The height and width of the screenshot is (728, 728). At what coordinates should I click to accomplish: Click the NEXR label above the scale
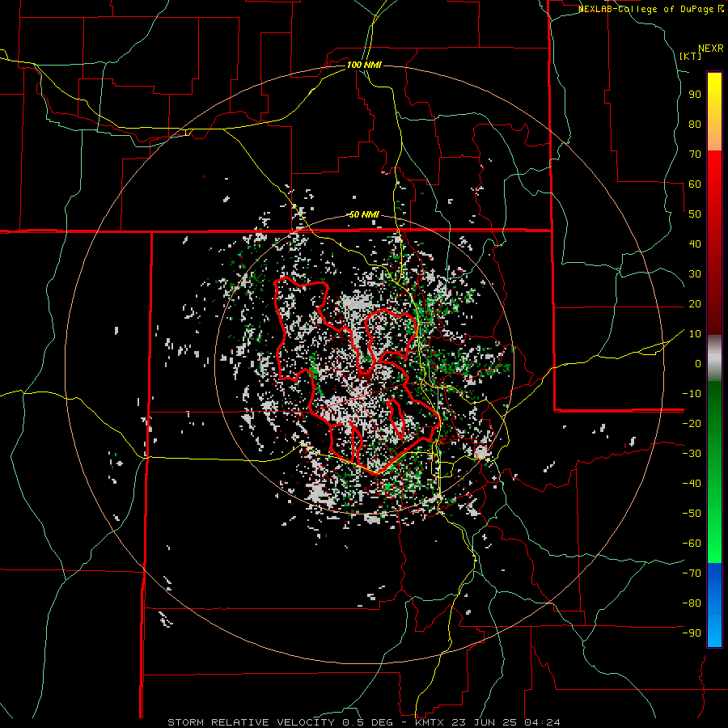pos(711,49)
